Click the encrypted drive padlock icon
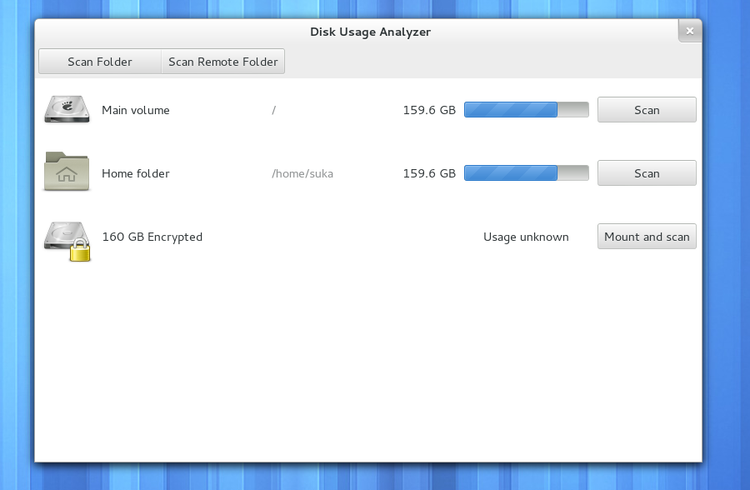The image size is (750, 490). [79, 251]
